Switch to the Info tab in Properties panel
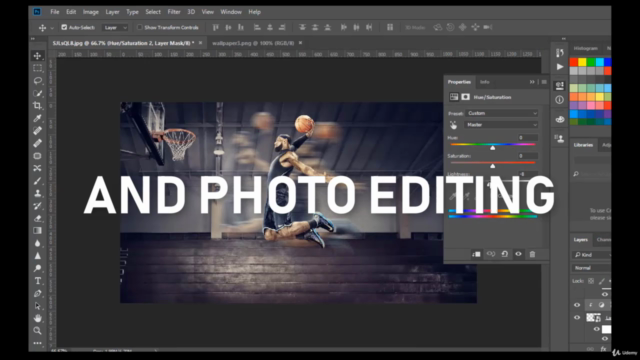Viewport: 640px width, 360px height. 484,82
